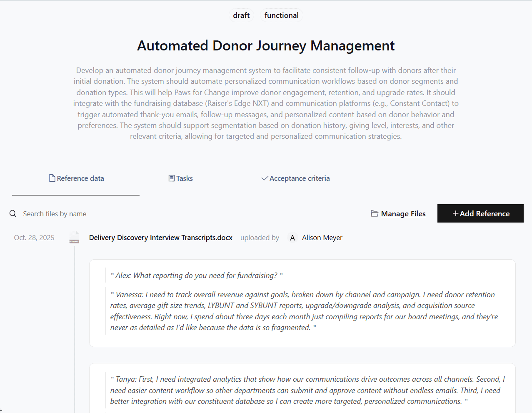Click the docx file icon on the timeline

click(74, 238)
